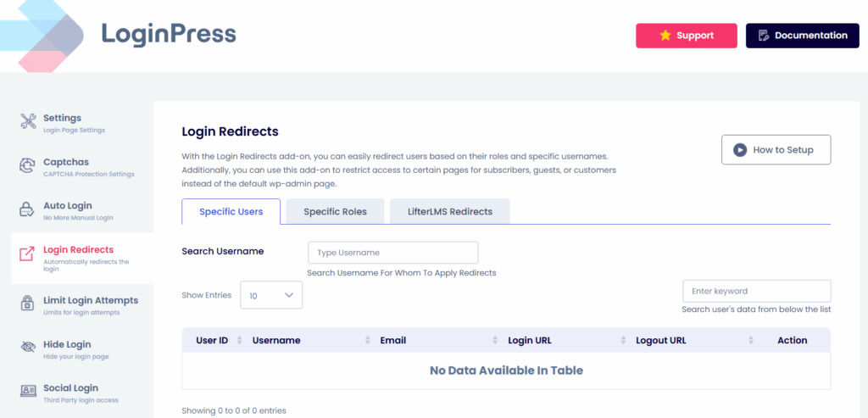Click 'No Data Available In Table' message

506,371
